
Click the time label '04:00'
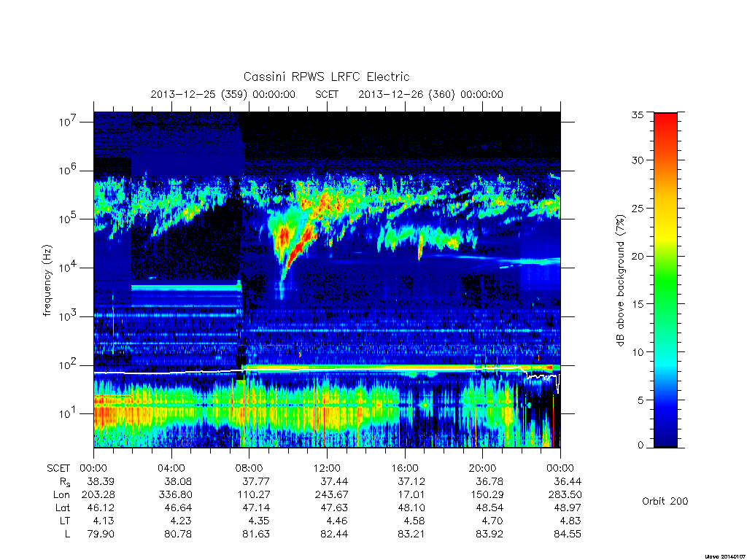click(171, 468)
